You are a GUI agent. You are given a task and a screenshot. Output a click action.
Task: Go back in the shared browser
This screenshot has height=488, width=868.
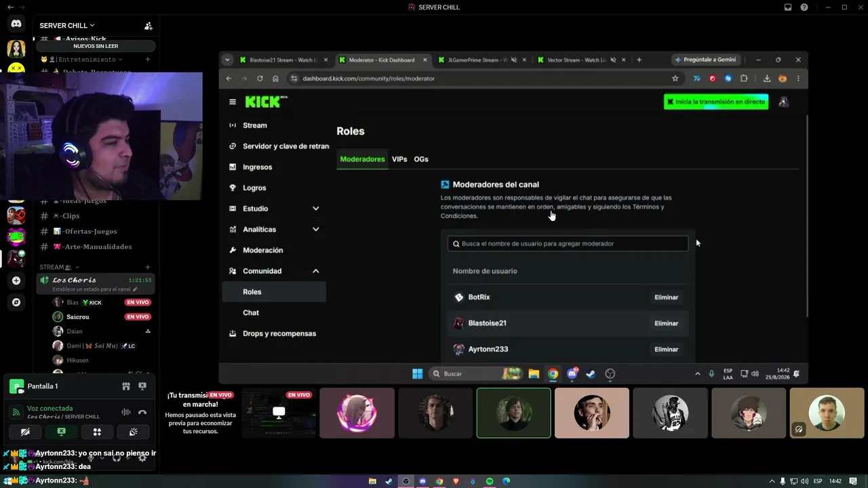[229, 79]
